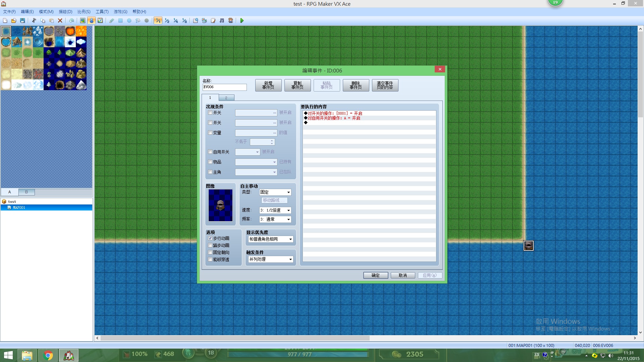Select the event graphic preview image
Image resolution: width=644 pixels, height=362 pixels.
click(220, 205)
